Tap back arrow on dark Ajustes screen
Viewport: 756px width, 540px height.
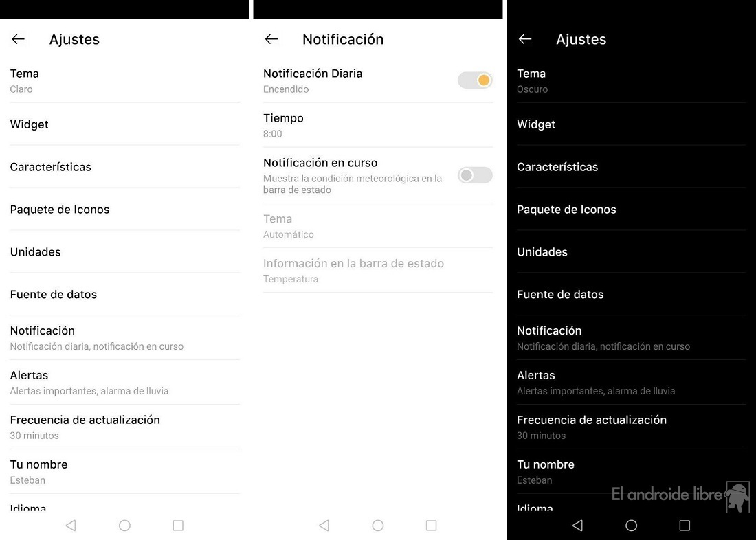[x=525, y=39]
